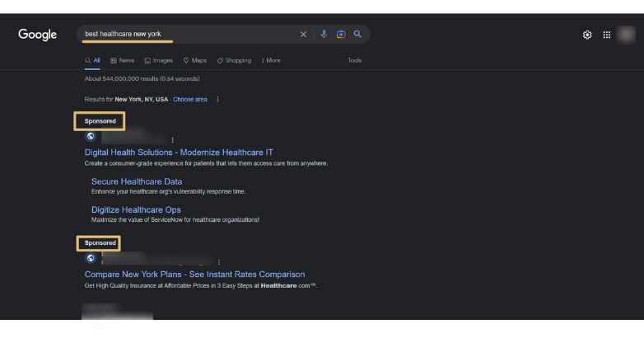Screen dimensions: 644x338
Task: Start voice search with microphone icon
Action: click(x=324, y=34)
